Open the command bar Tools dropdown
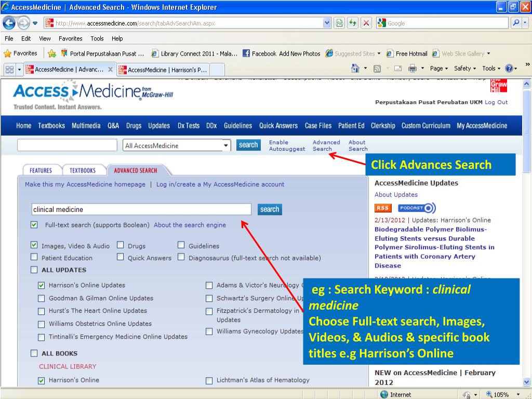This screenshot has height=399, width=532. click(491, 68)
